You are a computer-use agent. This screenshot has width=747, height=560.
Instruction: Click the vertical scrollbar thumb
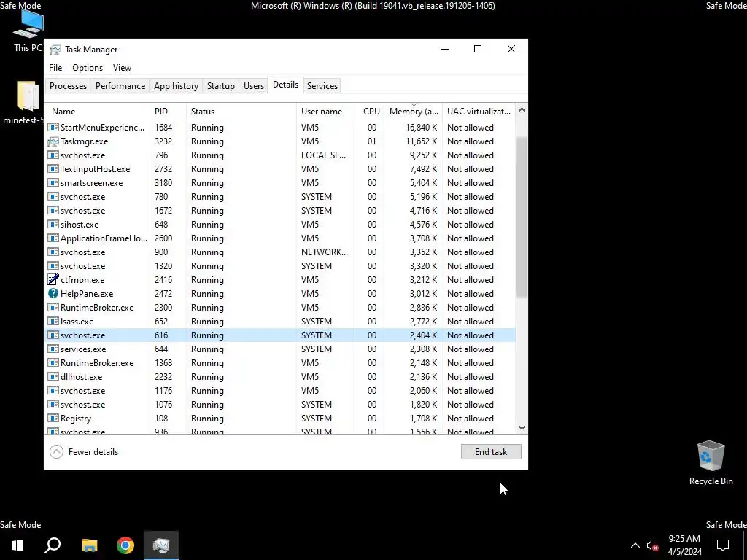[522, 217]
